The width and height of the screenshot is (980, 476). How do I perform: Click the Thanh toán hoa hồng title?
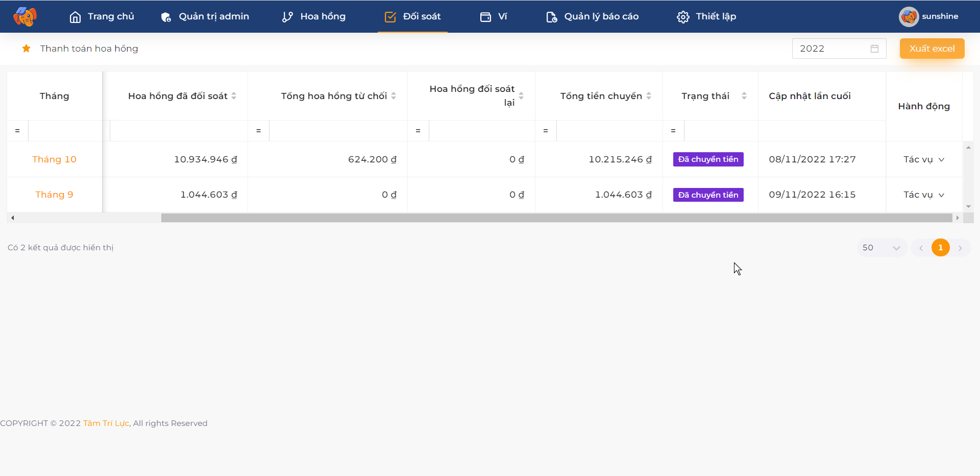point(89,49)
